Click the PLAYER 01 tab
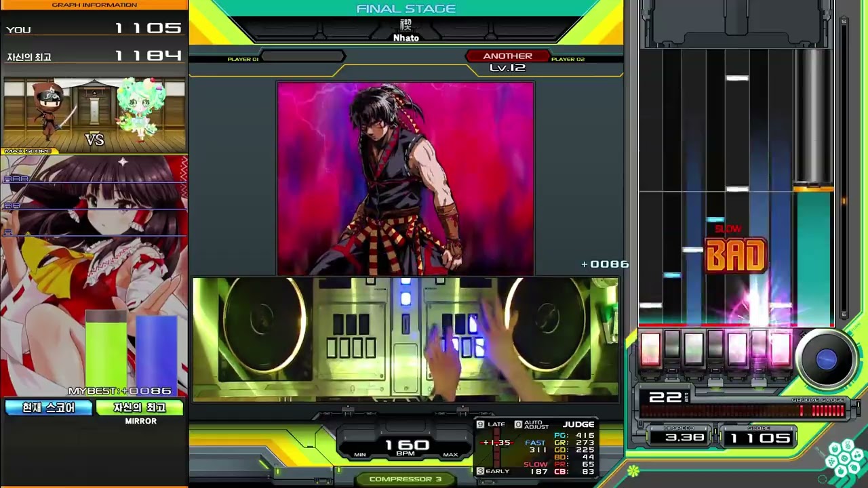 (243, 60)
